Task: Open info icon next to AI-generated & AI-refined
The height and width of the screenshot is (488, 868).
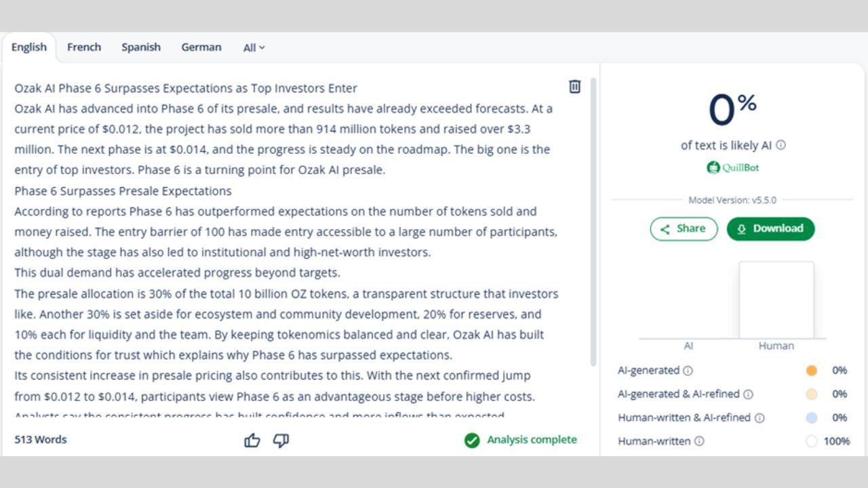Action: point(748,394)
